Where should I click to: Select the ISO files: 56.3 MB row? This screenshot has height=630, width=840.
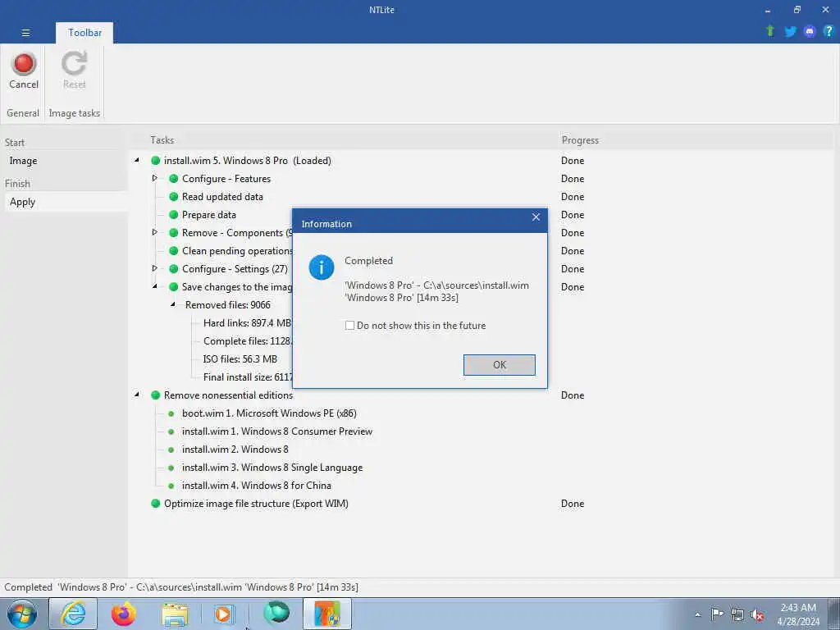(240, 359)
